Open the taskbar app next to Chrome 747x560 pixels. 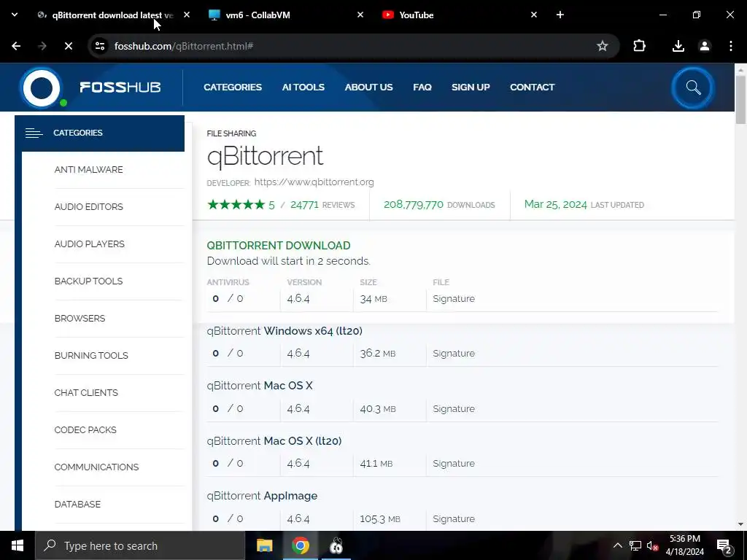pos(336,545)
